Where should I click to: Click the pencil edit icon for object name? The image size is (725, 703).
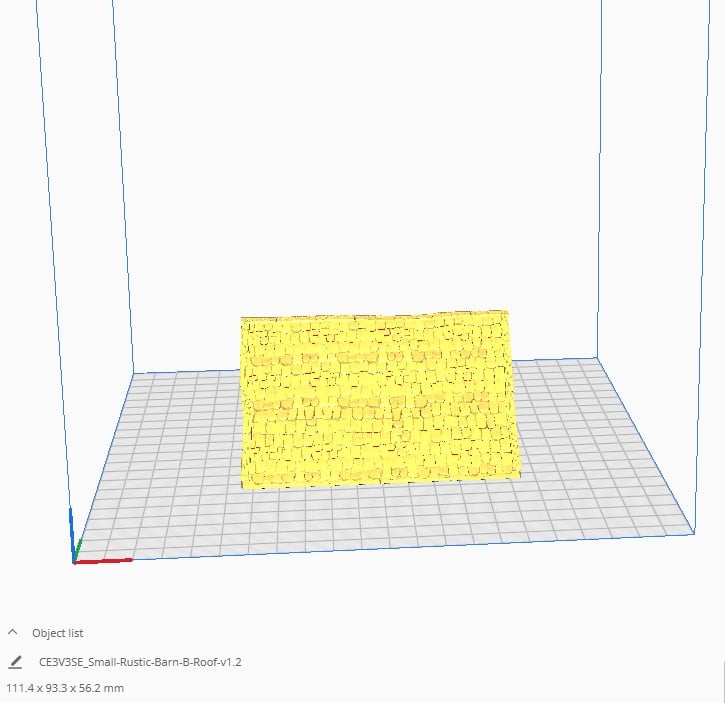click(x=15, y=662)
